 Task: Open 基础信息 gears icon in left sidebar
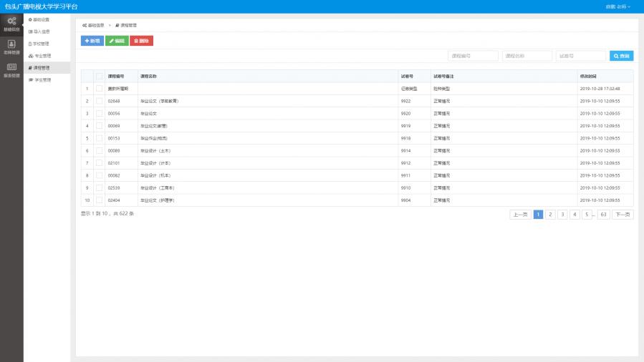tap(11, 23)
